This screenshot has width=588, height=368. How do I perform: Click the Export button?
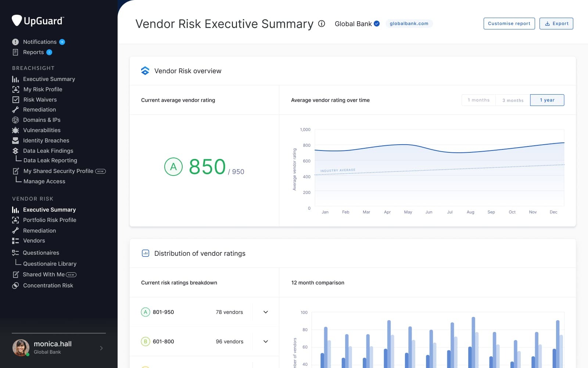(x=556, y=24)
